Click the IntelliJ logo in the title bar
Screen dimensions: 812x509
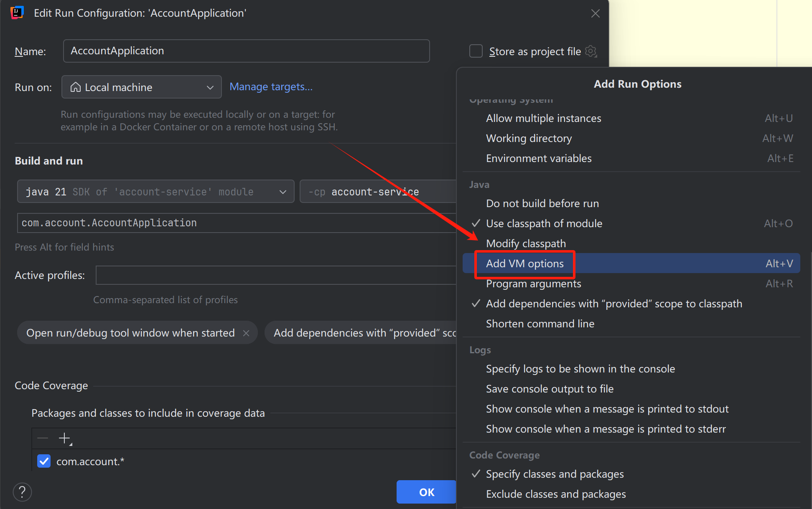(x=17, y=13)
